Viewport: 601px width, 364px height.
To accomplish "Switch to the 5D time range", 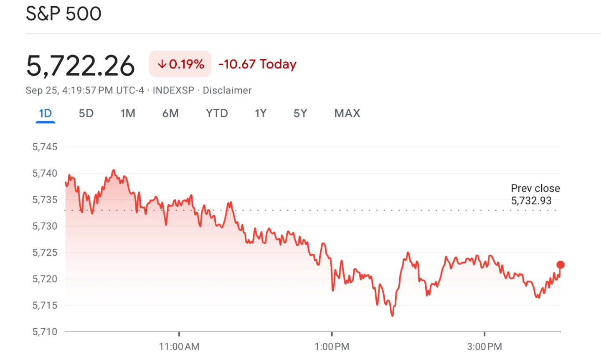I will point(86,113).
